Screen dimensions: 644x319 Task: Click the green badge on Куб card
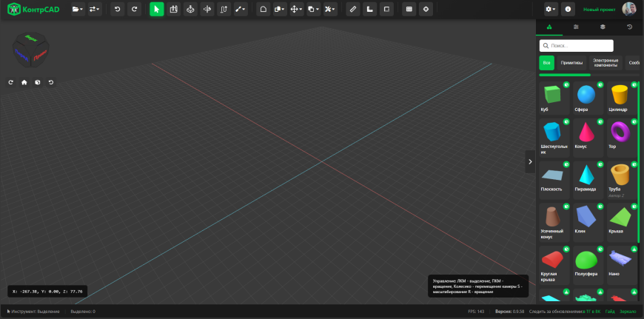[566, 85]
